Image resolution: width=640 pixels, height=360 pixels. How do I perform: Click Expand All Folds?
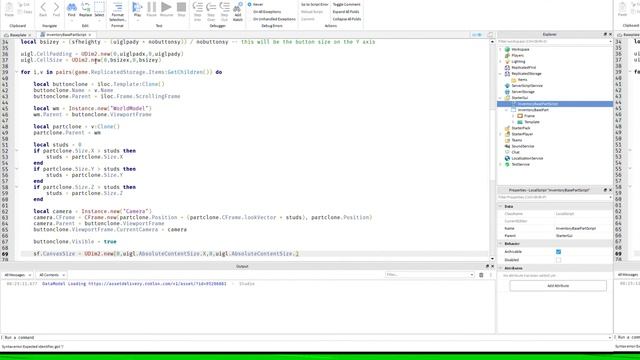(x=346, y=12)
